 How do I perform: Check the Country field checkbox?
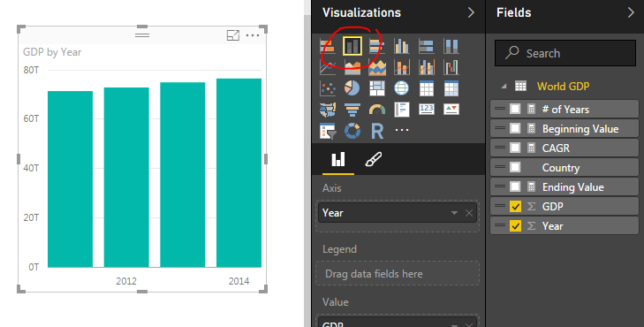coord(515,167)
